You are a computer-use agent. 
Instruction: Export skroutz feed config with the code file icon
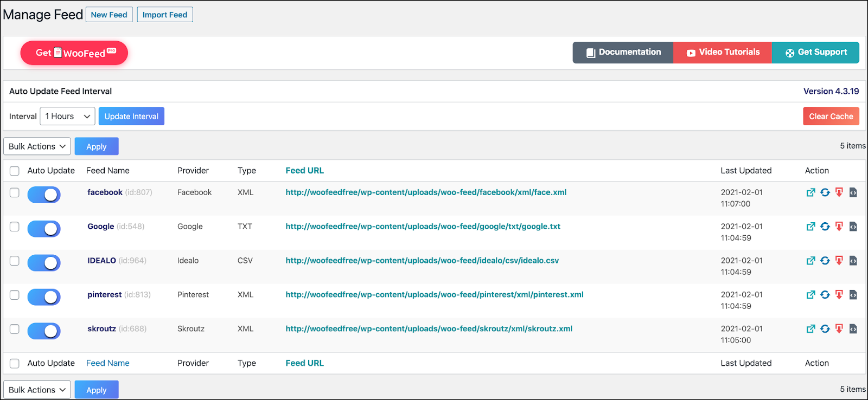pos(853,329)
